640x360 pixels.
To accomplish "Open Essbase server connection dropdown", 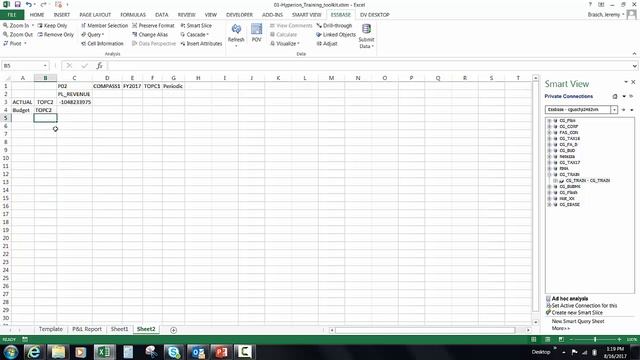I will pos(614,109).
